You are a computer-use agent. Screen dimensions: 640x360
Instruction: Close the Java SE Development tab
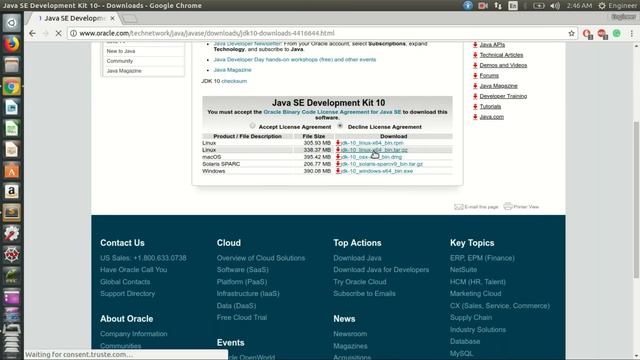click(x=112, y=18)
